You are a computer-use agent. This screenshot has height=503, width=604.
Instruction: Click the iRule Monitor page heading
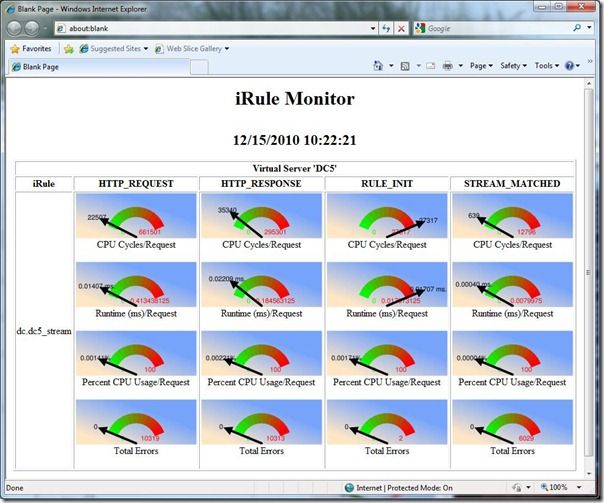(x=295, y=99)
